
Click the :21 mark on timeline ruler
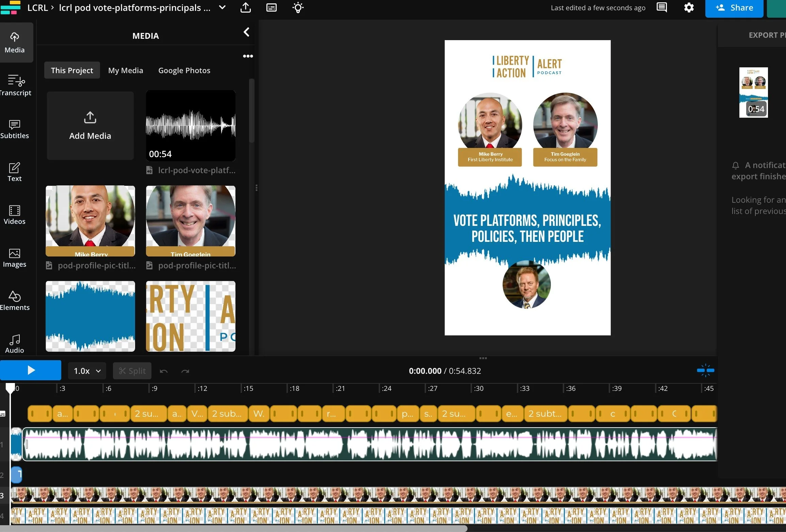340,388
